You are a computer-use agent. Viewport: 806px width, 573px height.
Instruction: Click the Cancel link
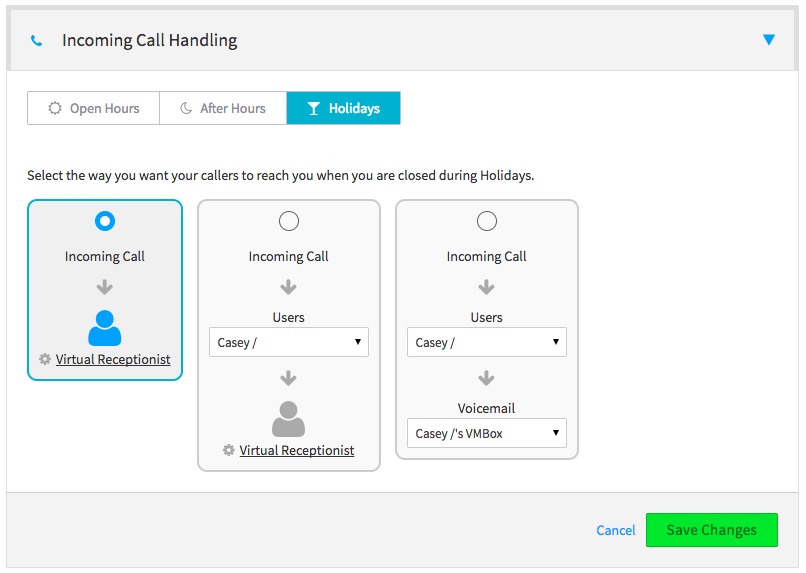pos(615,530)
